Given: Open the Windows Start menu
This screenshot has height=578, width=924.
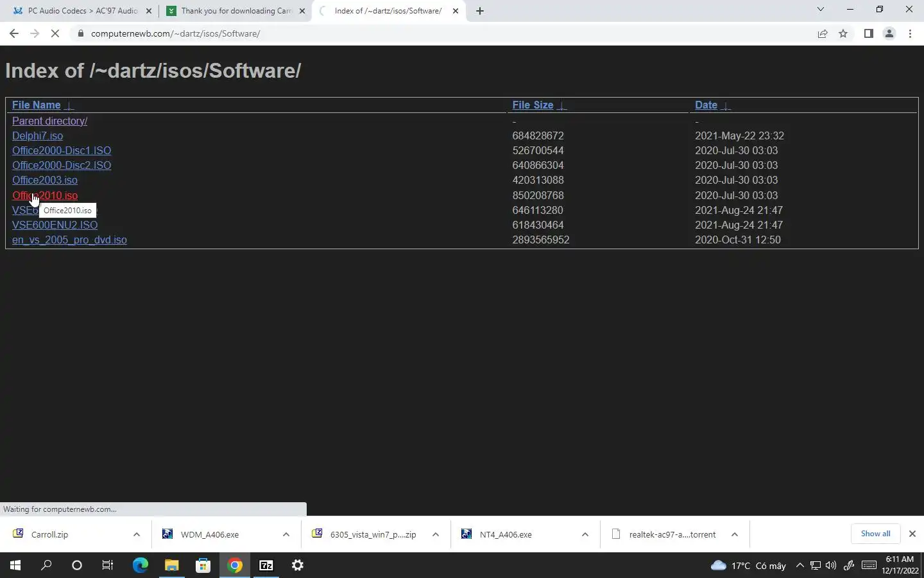Looking at the screenshot, I should (15, 565).
